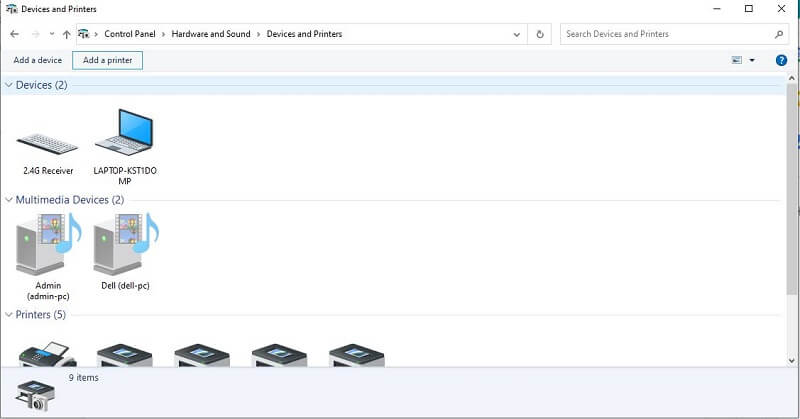Click the scrollbar up arrow
This screenshot has width=800, height=419.
pyautogui.click(x=792, y=78)
